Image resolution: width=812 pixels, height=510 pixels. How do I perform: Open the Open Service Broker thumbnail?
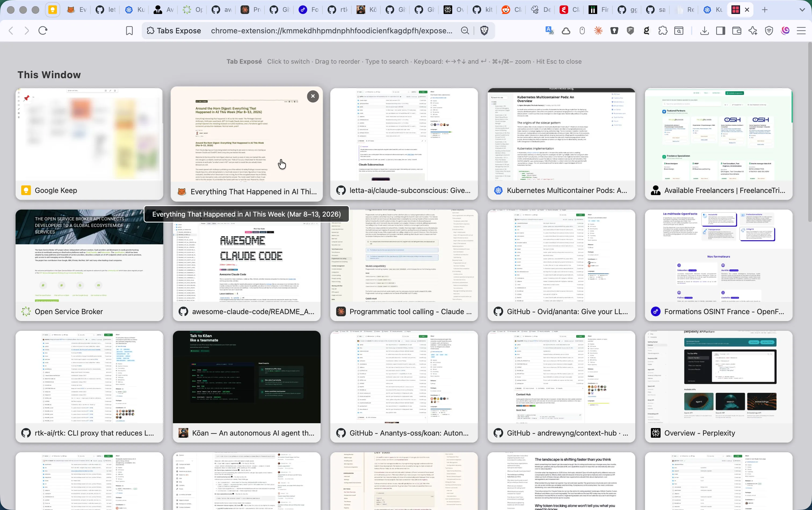[x=89, y=265]
